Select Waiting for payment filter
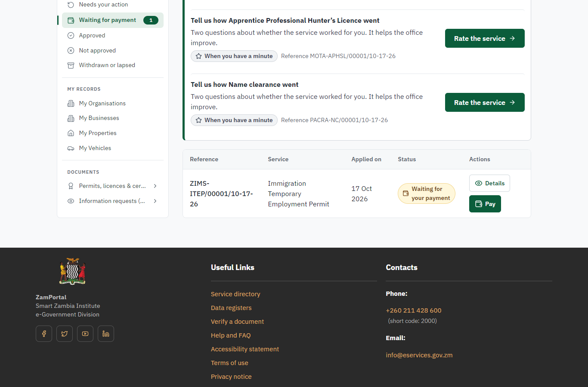The image size is (588, 387). coord(113,20)
